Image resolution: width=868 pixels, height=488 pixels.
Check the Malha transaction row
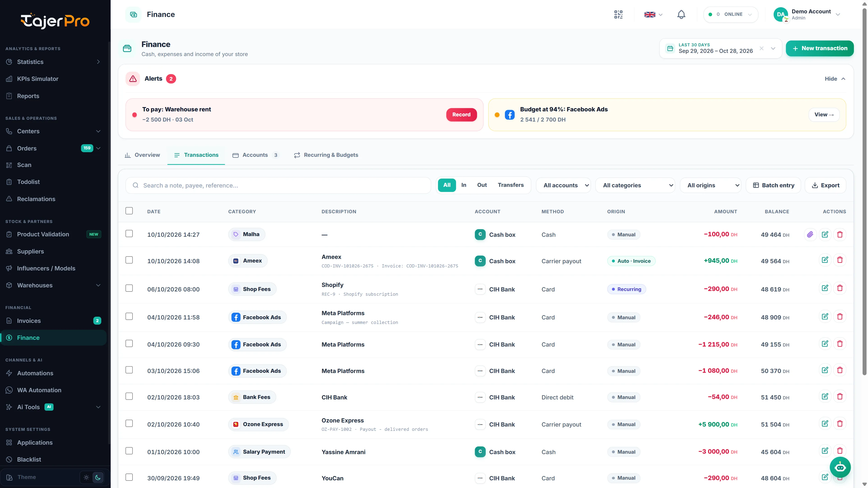pyautogui.click(x=129, y=234)
